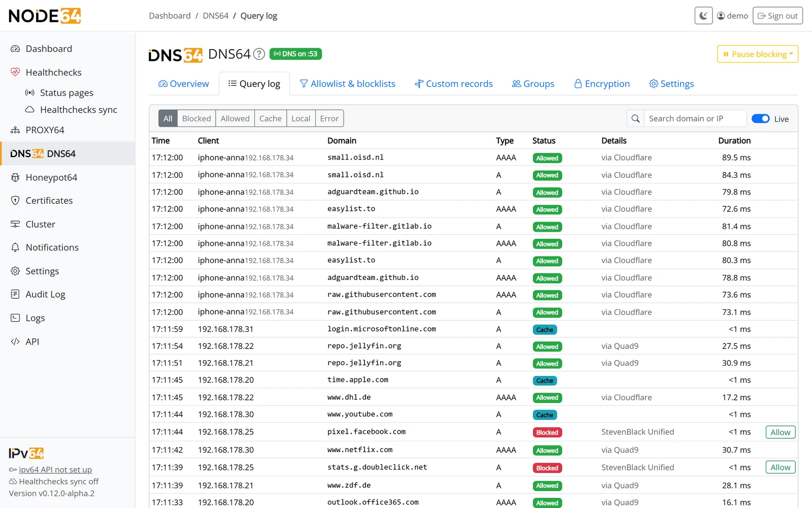Click the DNS64 breadcrumb link

[x=216, y=16]
